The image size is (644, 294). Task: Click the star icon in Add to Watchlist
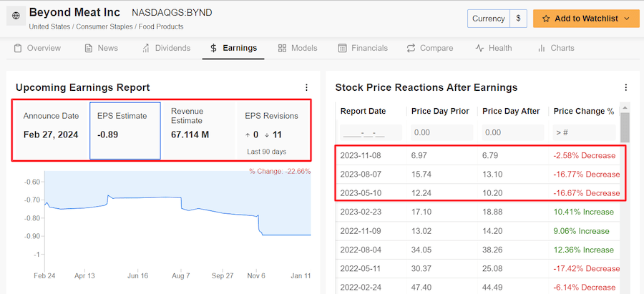click(x=545, y=19)
